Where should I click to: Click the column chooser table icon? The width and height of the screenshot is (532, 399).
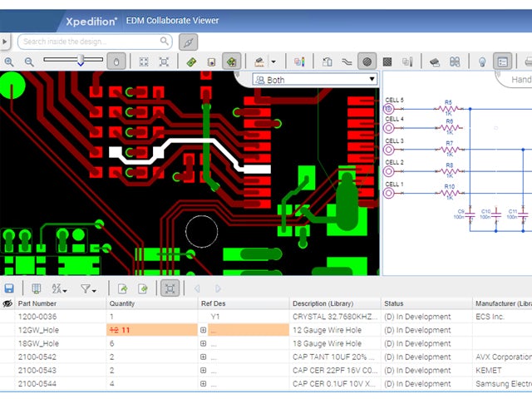click(x=36, y=288)
